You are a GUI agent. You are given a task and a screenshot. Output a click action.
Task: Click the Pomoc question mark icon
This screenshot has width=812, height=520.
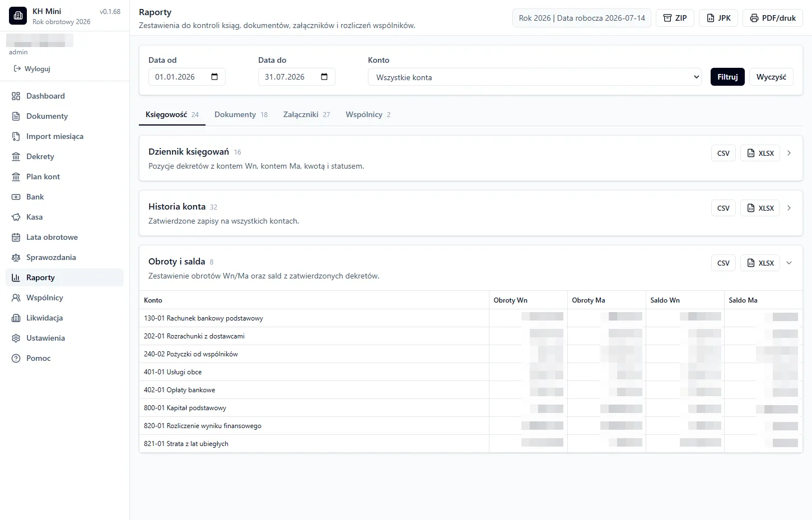(x=16, y=358)
